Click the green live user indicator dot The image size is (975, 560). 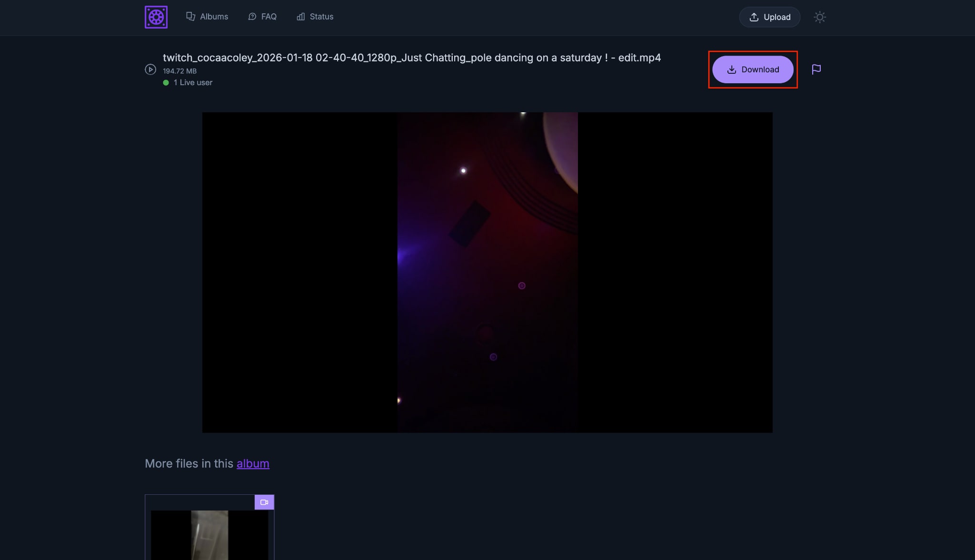(166, 82)
